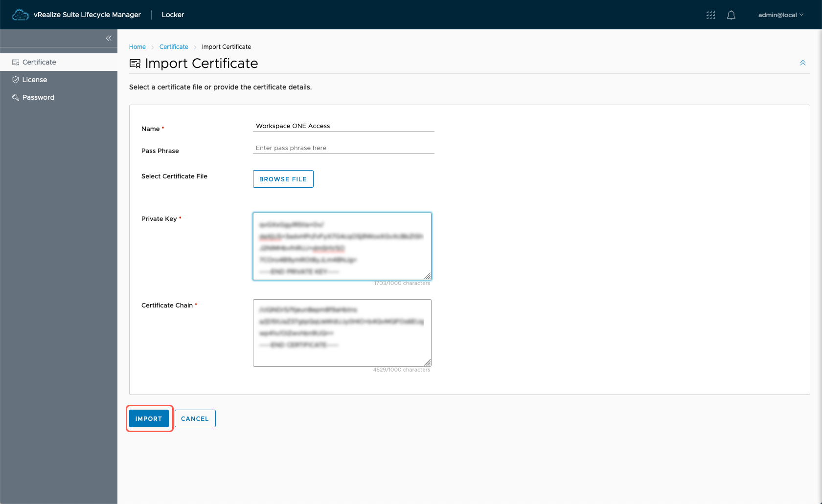Select Password in the sidebar menu
The width and height of the screenshot is (822, 504).
coord(38,97)
